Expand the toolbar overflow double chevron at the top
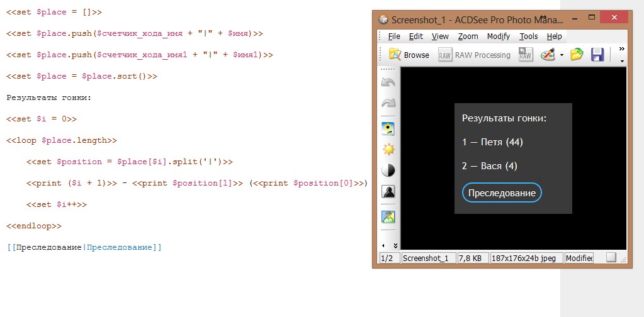 pos(622,49)
